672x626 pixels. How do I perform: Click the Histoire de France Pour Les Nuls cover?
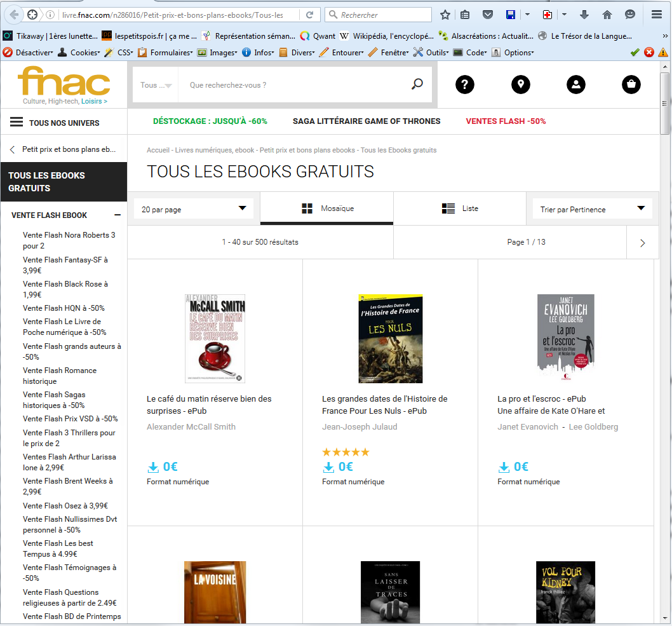tap(390, 339)
